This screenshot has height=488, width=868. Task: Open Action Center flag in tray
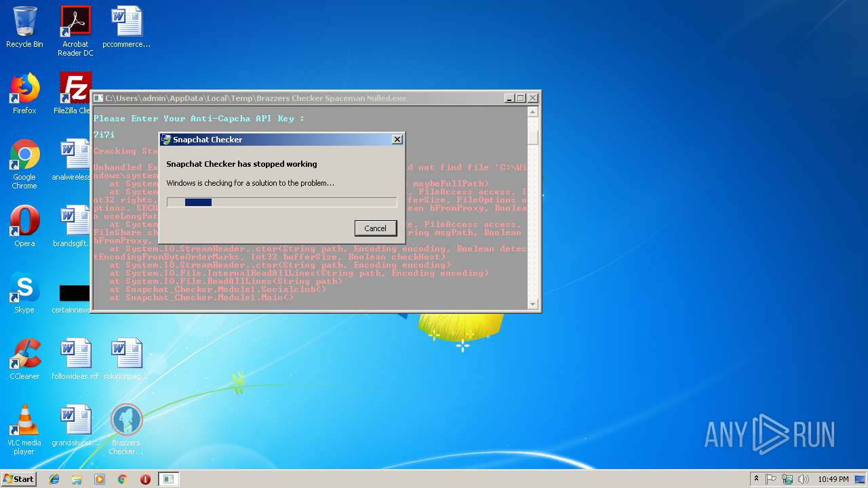click(x=771, y=479)
